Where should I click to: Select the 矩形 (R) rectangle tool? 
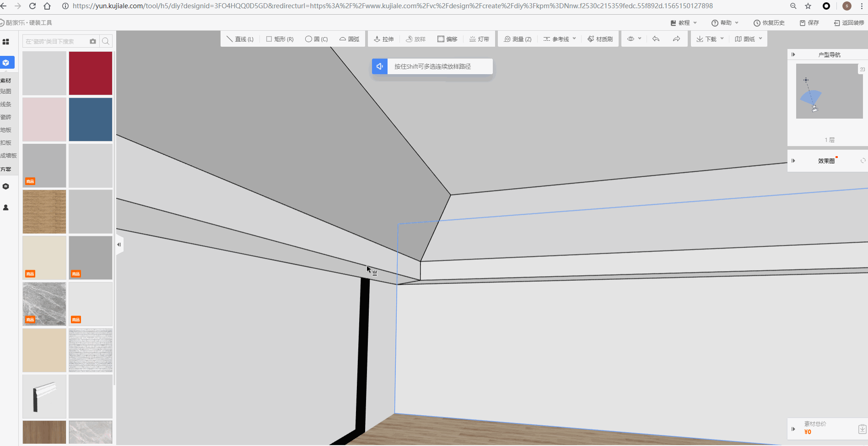[x=280, y=39]
